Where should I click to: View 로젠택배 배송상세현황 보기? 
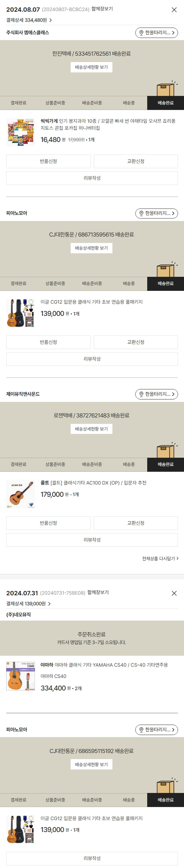click(91, 429)
